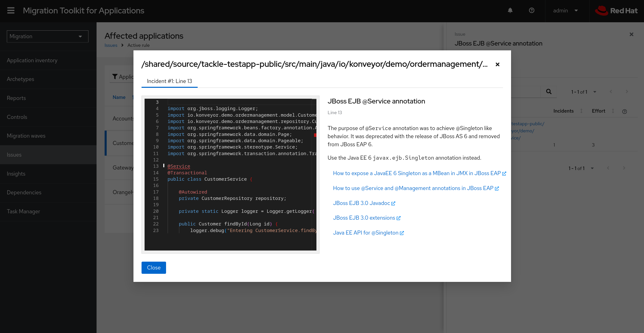Go to Application inventory in sidebar
644x333 pixels.
pyautogui.click(x=32, y=60)
